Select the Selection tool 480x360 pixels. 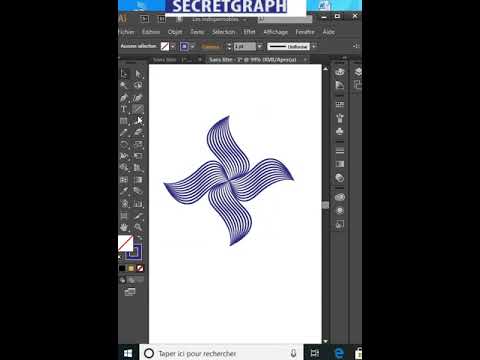pos(124,74)
